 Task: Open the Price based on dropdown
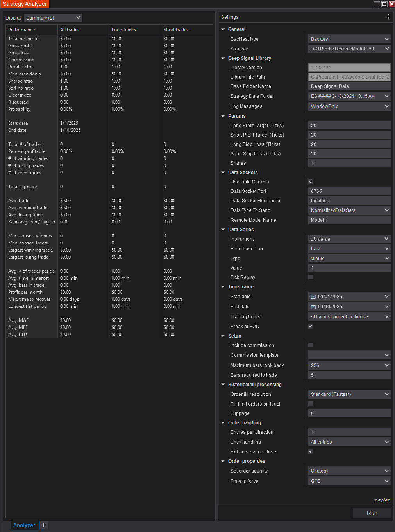pos(349,249)
